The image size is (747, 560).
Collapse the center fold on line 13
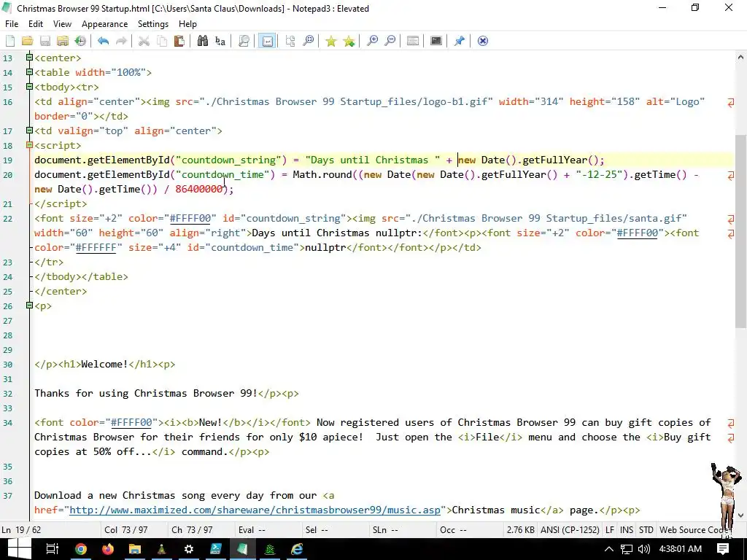point(29,57)
